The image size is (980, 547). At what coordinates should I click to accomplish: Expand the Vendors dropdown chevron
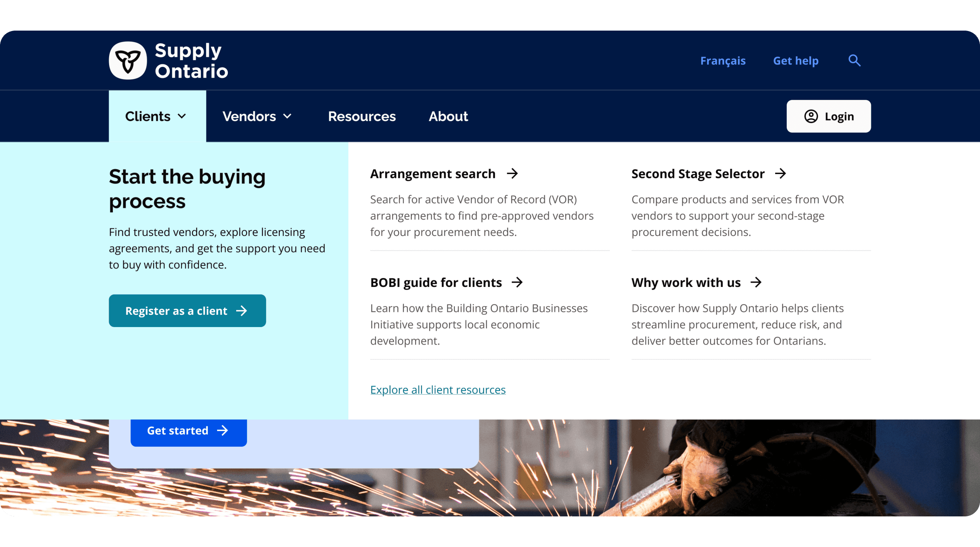pos(287,116)
